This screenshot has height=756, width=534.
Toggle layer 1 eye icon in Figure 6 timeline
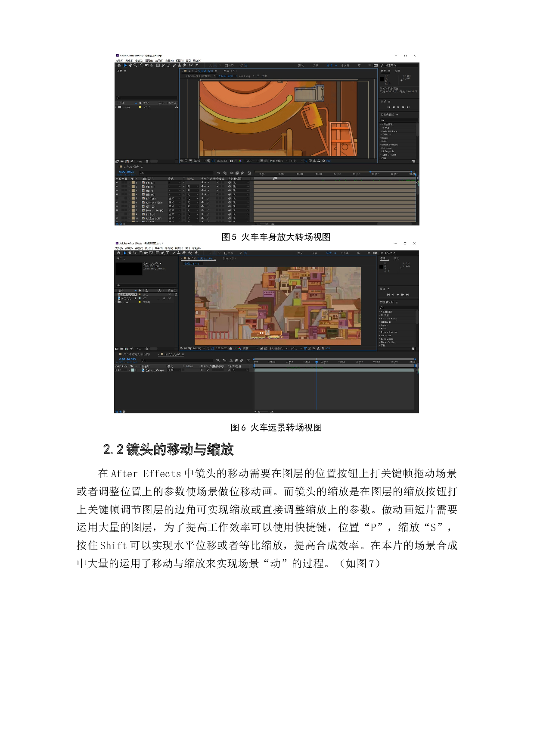coord(116,370)
